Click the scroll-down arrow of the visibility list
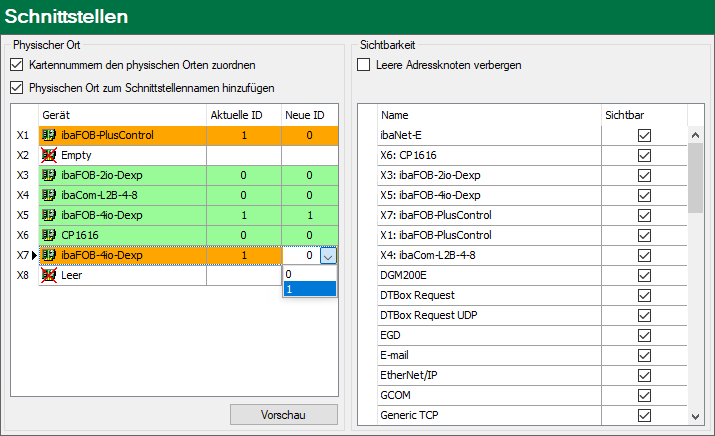The image size is (715, 436). 695,416
